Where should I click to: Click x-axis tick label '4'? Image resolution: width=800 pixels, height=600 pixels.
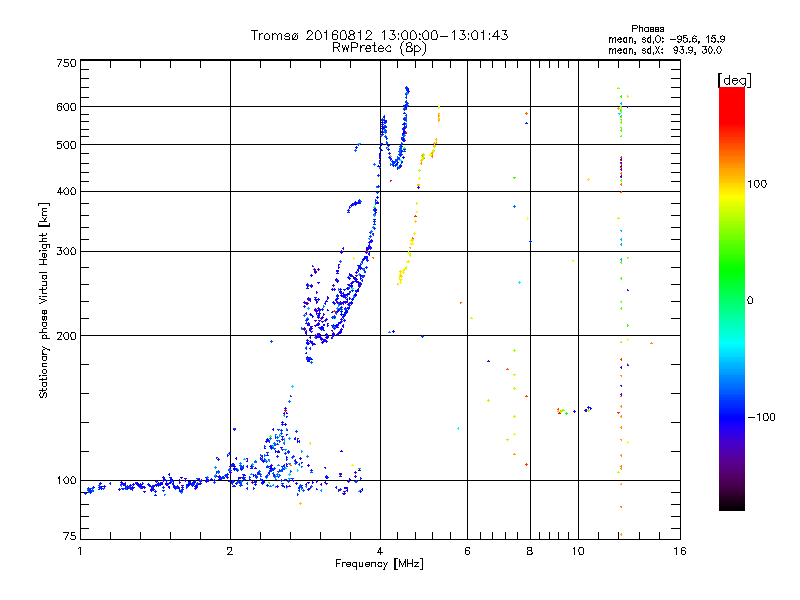coord(380,551)
